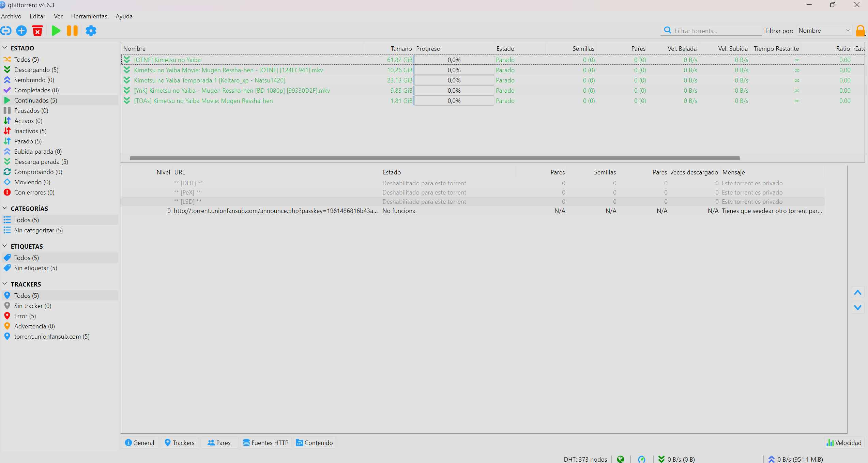868x463 pixels.
Task: Collapse the TRACKERS section
Action: [x=5, y=284]
